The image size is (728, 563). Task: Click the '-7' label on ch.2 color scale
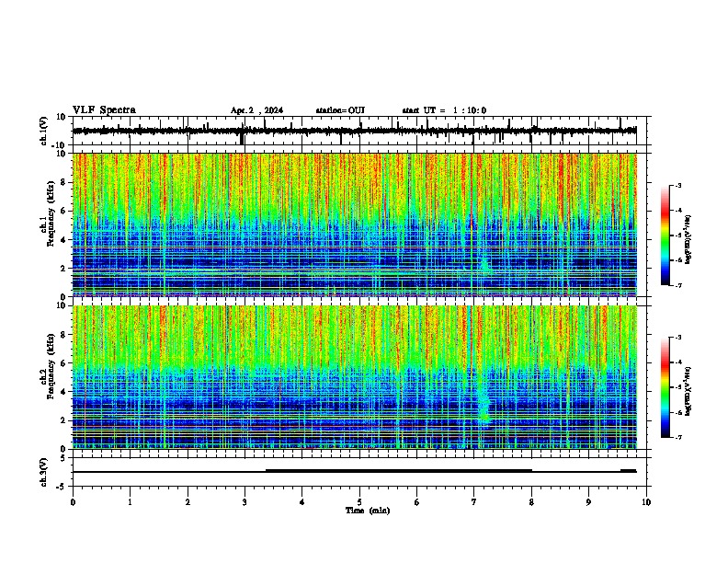[677, 437]
